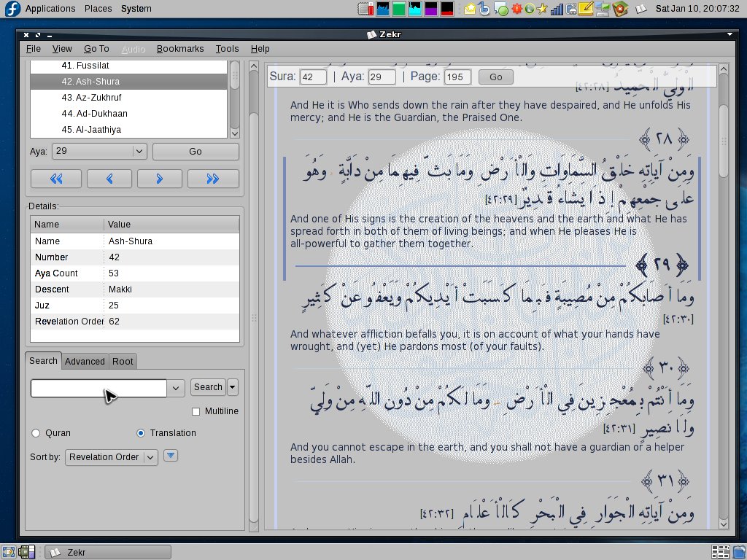Open the yellow sticky notes tray icon
This screenshot has height=560, width=747.
586,9
